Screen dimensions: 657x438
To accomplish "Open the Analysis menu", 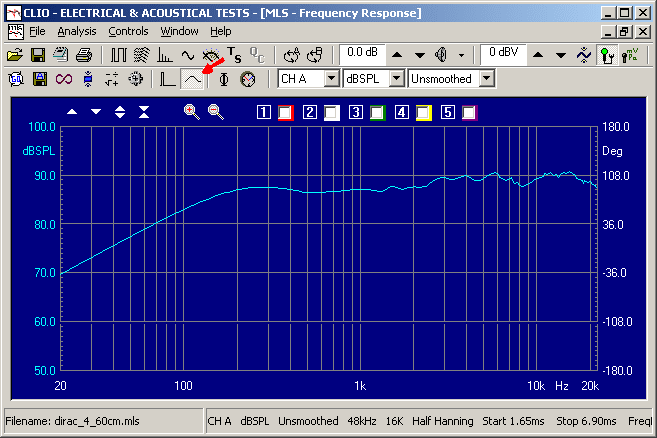I will coord(77,31).
